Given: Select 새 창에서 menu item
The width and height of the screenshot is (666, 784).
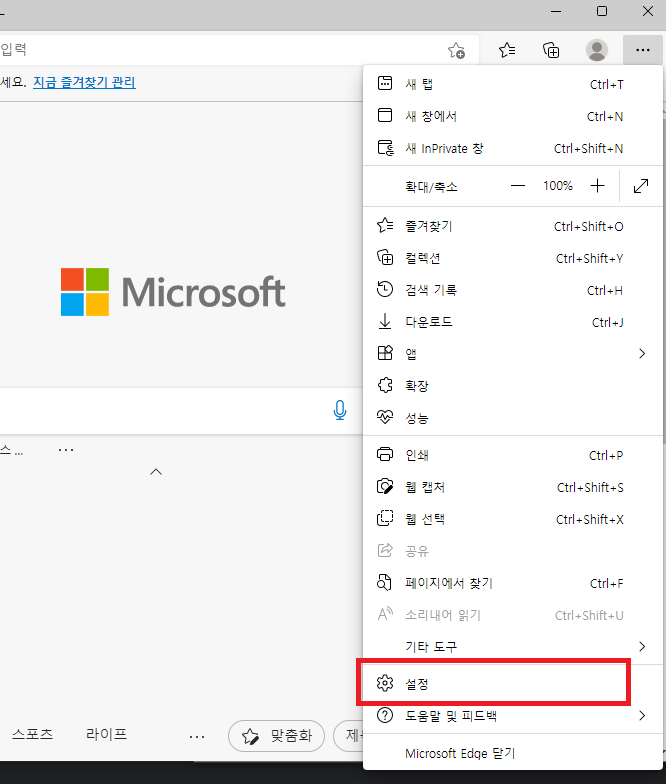Looking at the screenshot, I should [512, 116].
